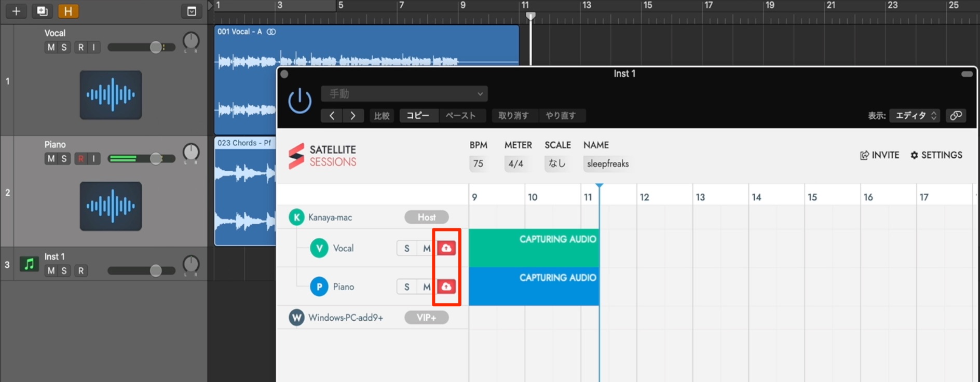Click the ペースト paste button

(461, 116)
